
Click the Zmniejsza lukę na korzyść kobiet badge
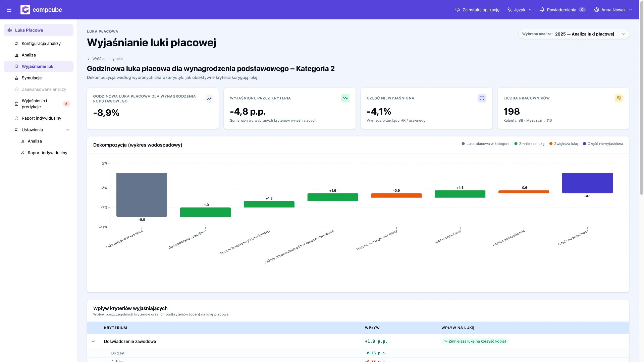point(475,341)
